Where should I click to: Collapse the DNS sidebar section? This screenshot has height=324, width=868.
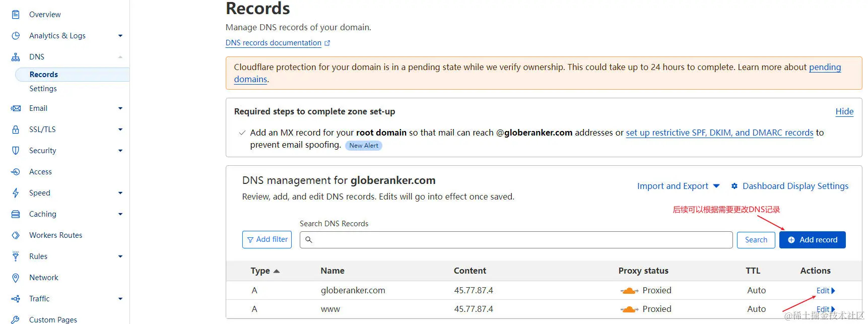[x=120, y=57]
